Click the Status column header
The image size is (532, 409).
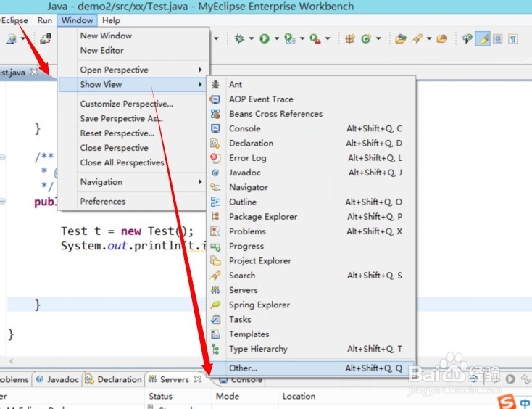tap(160, 396)
